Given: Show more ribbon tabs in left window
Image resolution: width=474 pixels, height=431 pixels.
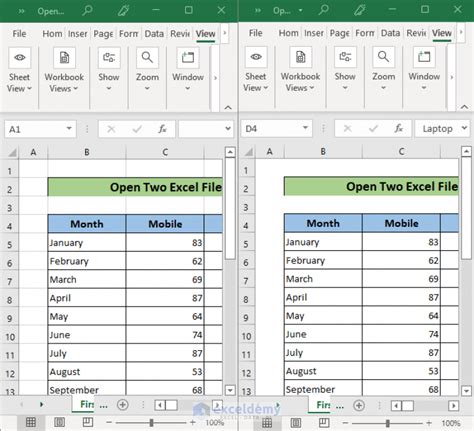Looking at the screenshot, I should 225,33.
